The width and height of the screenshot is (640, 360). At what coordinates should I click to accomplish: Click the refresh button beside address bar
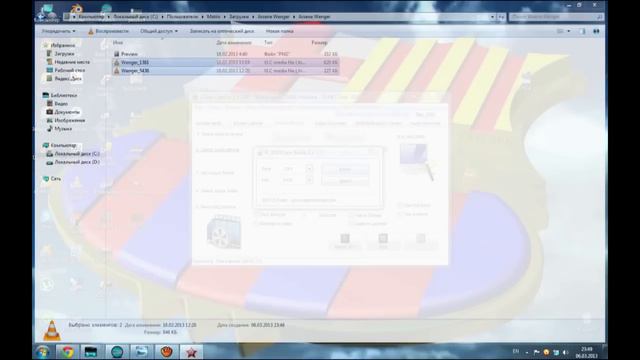501,17
